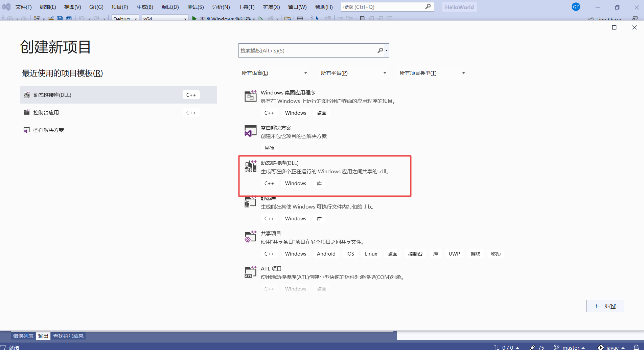Click the search magnifier in template search box

(380, 50)
